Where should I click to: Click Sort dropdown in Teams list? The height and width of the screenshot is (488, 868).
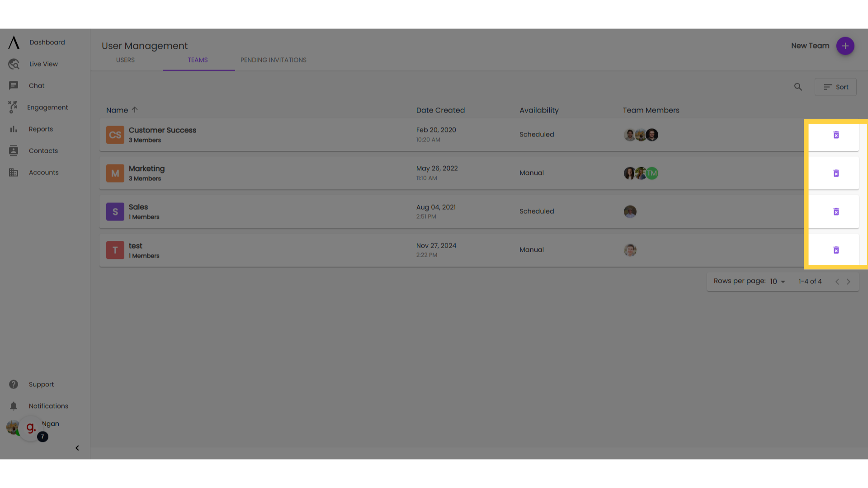click(836, 87)
